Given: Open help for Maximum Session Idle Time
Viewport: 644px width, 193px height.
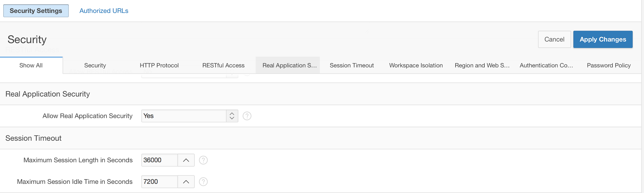Looking at the screenshot, I should (204, 182).
